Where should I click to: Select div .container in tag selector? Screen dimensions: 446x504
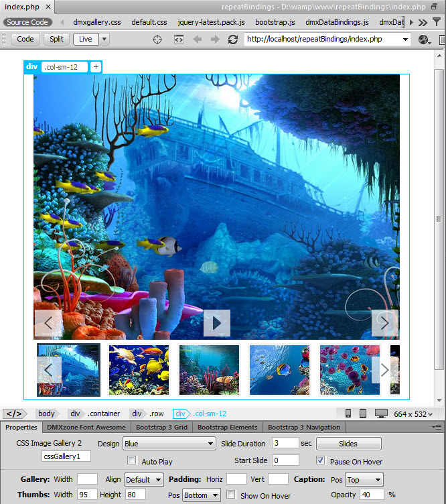click(x=95, y=414)
